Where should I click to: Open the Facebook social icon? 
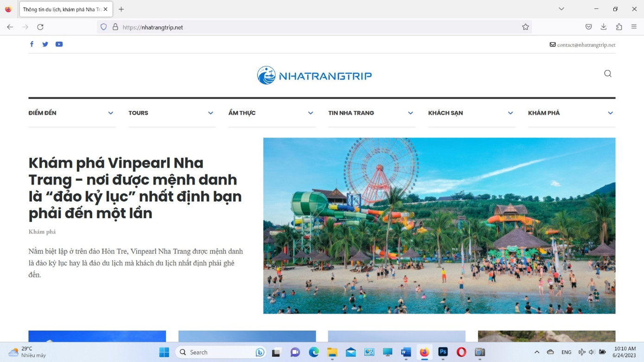[x=32, y=44]
